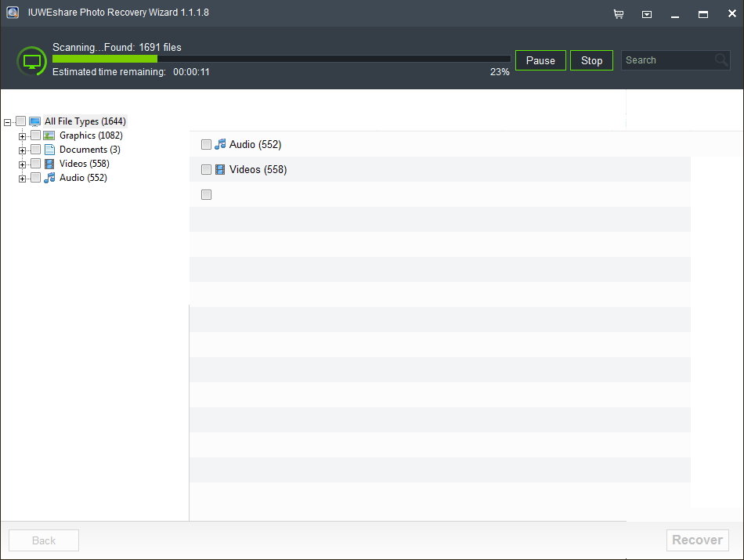Click the Videos film icon in tree

49,164
